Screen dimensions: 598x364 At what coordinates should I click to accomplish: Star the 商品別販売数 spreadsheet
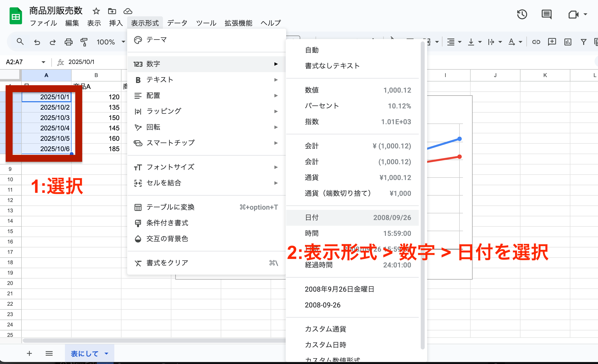pyautogui.click(x=96, y=11)
